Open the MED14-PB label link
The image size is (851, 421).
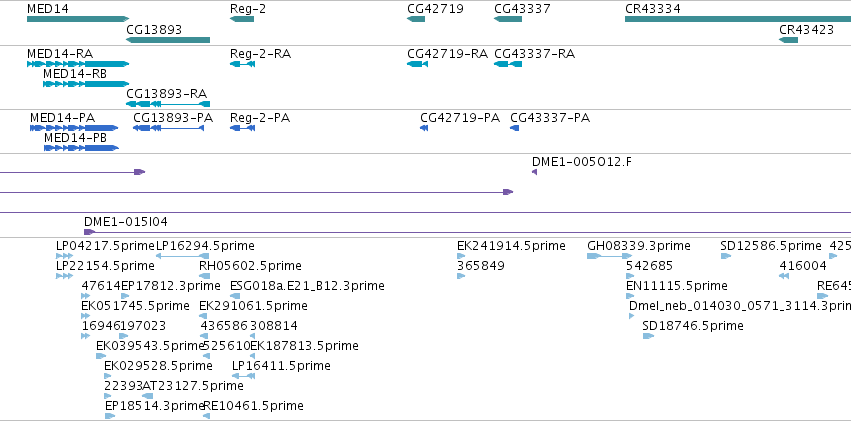click(75, 138)
